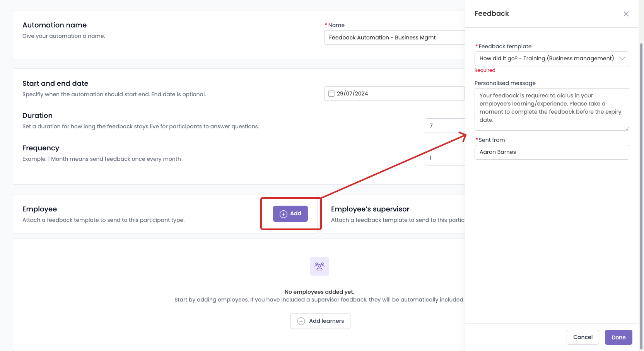Click the Duration value field showing 7
The image size is (644, 351).
445,126
